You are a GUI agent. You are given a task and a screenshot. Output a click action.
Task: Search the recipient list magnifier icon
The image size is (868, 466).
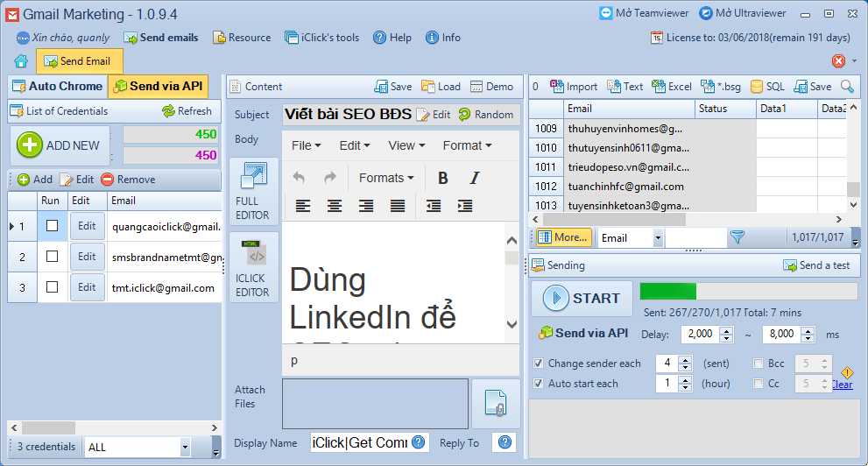point(847,87)
